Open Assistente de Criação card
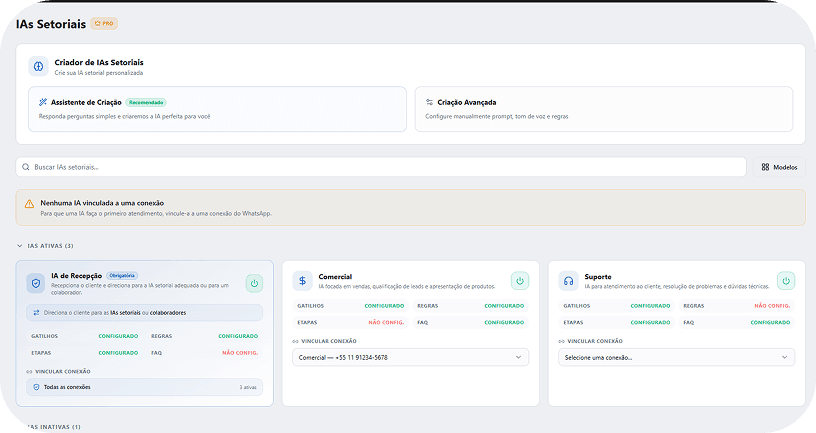This screenshot has height=433, width=816. coord(218,109)
